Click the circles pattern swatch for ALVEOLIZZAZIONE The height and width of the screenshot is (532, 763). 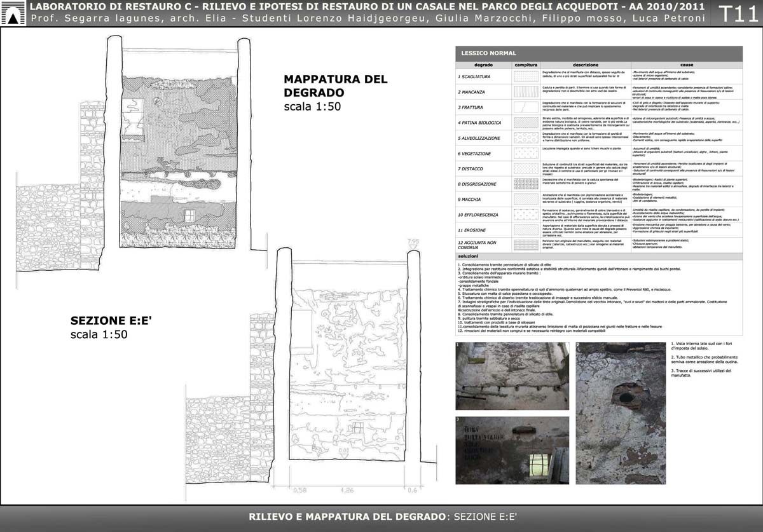click(526, 138)
